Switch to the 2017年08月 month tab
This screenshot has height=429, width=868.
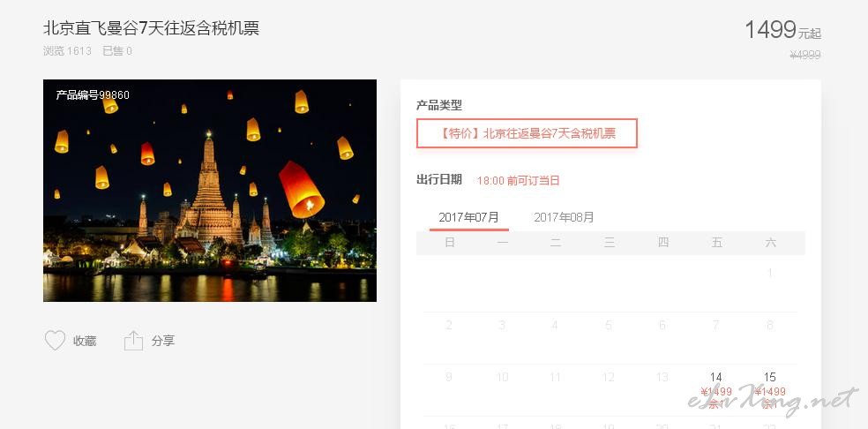564,217
